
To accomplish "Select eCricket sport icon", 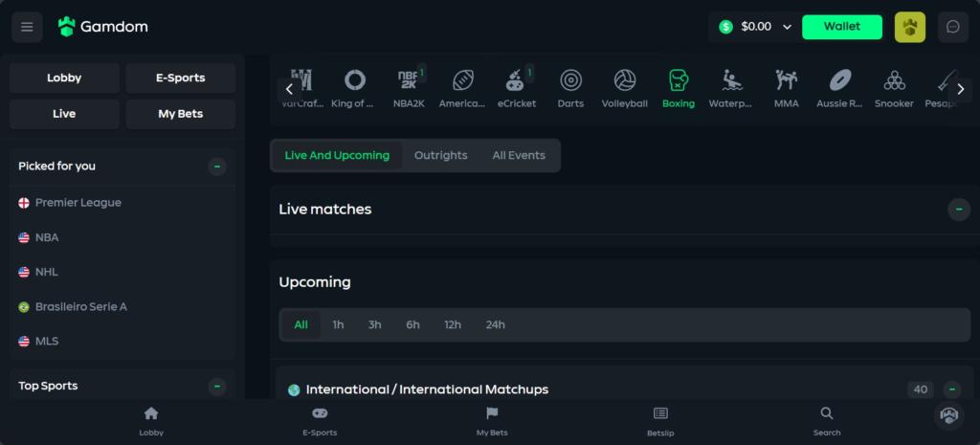I will click(517, 89).
